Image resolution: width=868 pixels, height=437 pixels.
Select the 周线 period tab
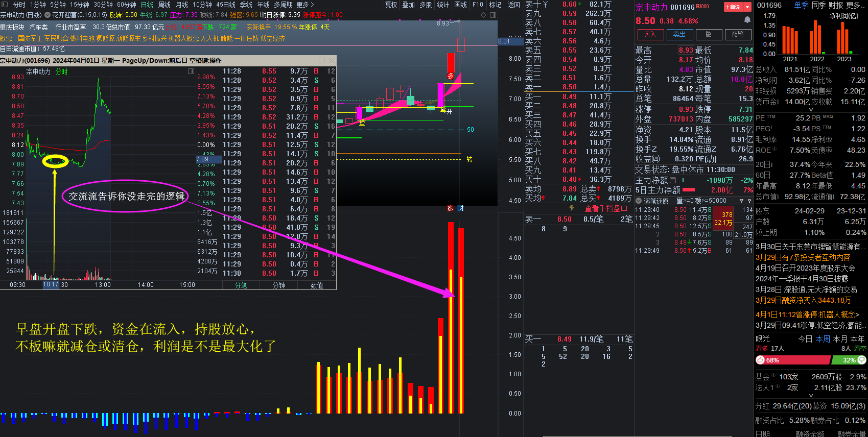164,5
